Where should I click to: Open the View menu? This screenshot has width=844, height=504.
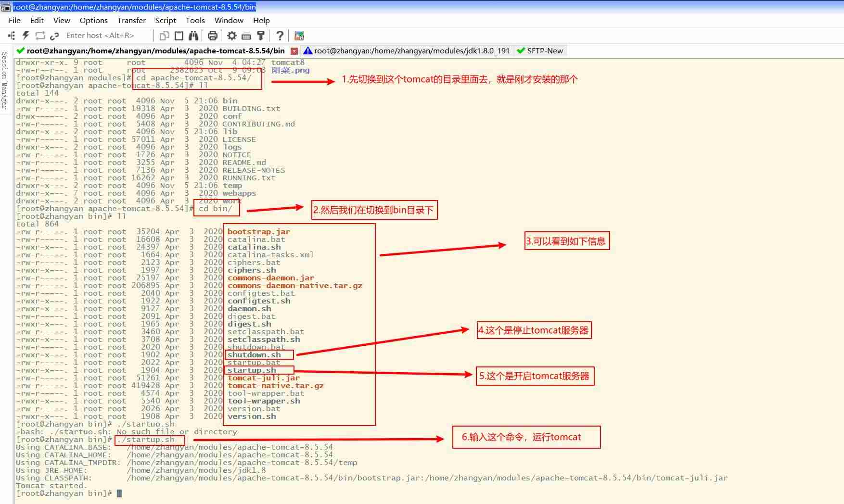click(x=62, y=20)
